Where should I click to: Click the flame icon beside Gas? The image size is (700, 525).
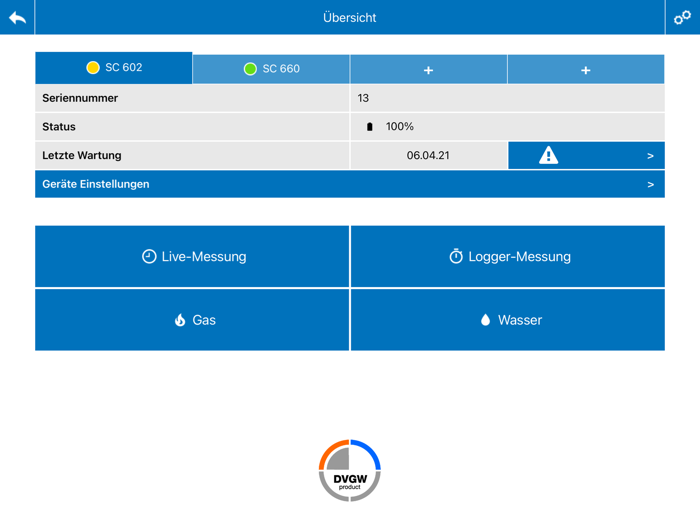pos(180,320)
